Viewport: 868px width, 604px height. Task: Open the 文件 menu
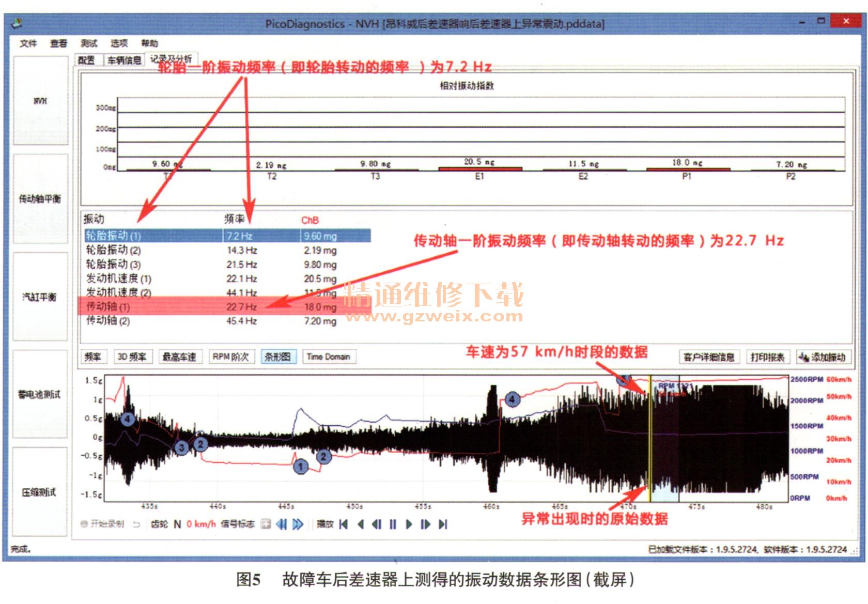pos(28,43)
